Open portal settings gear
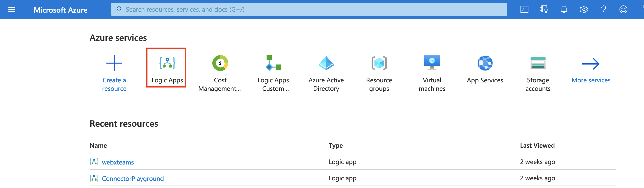 tap(584, 9)
